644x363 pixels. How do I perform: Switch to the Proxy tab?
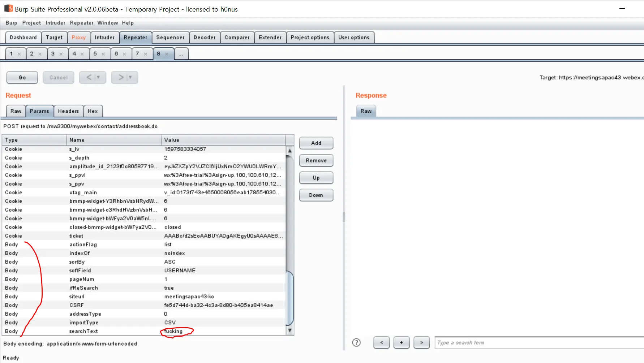coord(78,37)
